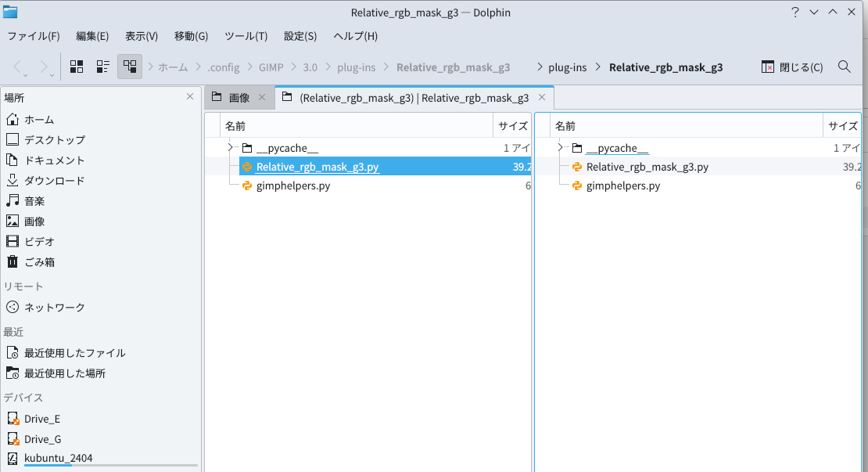
Task: Select __pycache__ folder in left pane
Action: 287,148
